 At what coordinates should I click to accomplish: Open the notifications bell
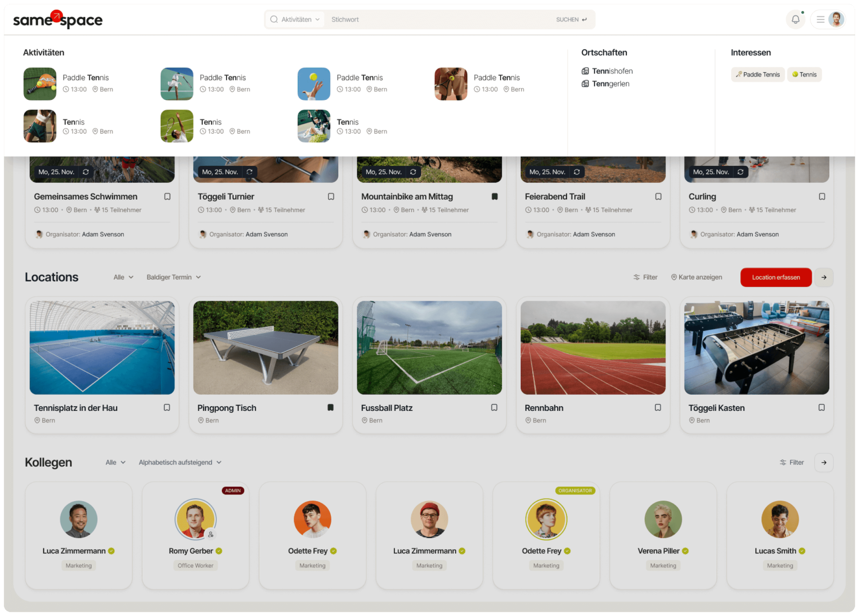795,20
